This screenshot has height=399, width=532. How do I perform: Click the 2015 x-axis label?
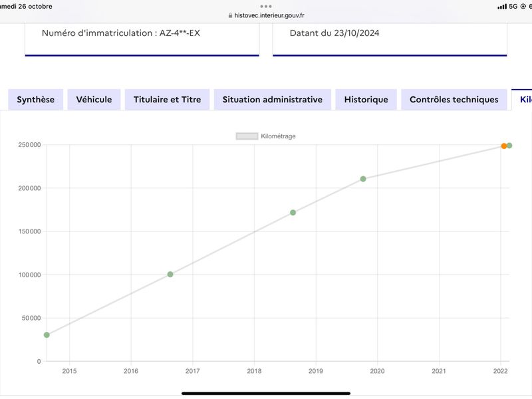point(70,371)
